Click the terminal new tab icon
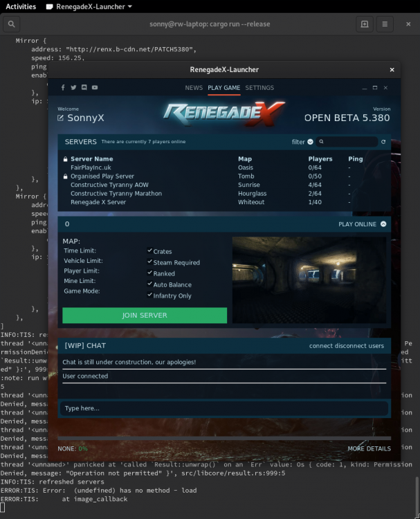The width and height of the screenshot is (420, 519). pos(365,24)
